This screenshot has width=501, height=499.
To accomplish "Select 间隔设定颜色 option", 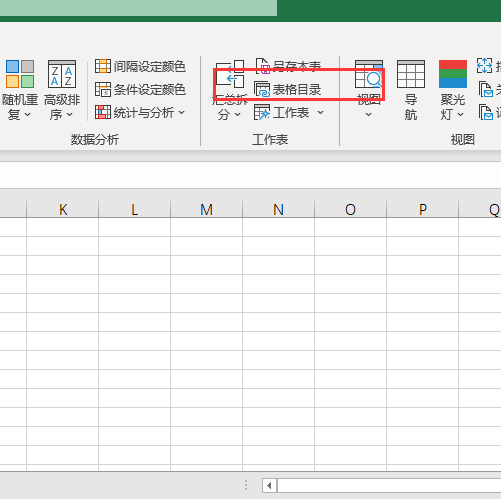I will (140, 66).
